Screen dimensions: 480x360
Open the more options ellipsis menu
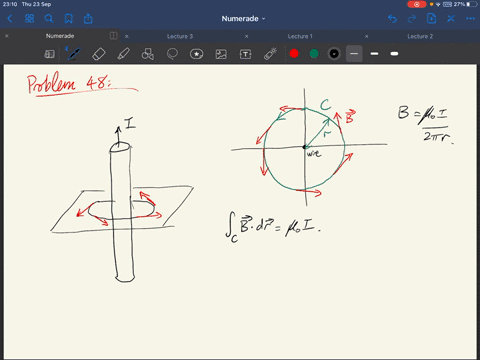[x=470, y=19]
